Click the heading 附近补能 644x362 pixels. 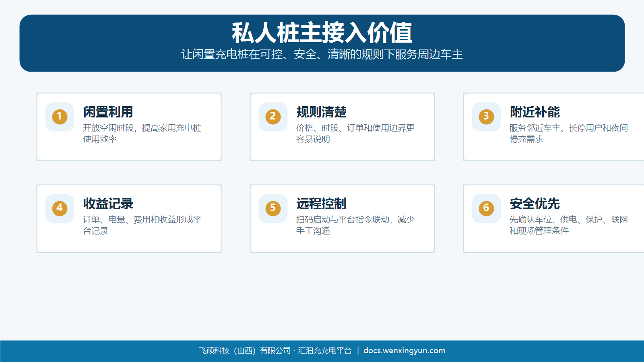click(x=535, y=112)
